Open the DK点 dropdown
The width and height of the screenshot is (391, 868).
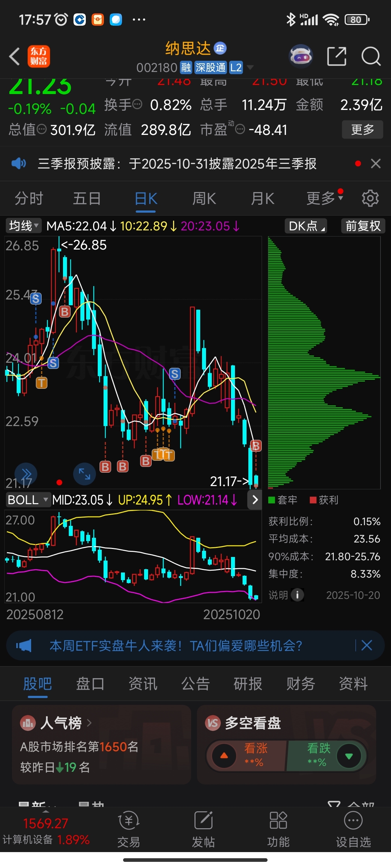[306, 226]
